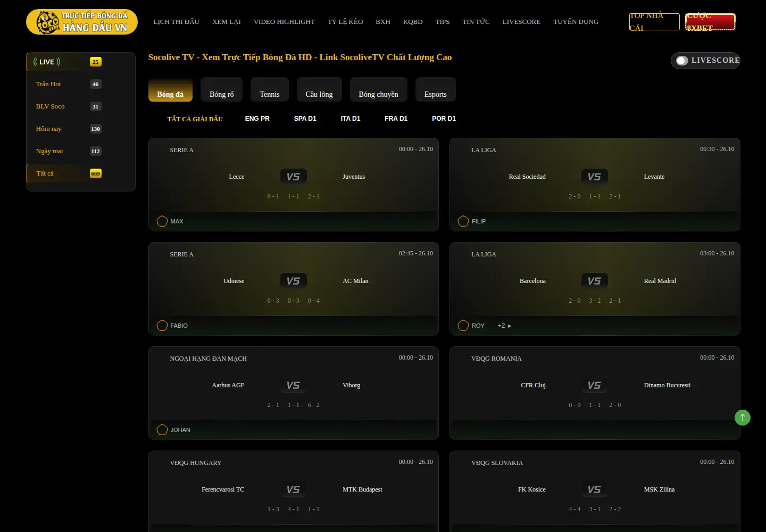Click the TOP NHÀ CÁI button
The width and height of the screenshot is (766, 532).
click(654, 22)
